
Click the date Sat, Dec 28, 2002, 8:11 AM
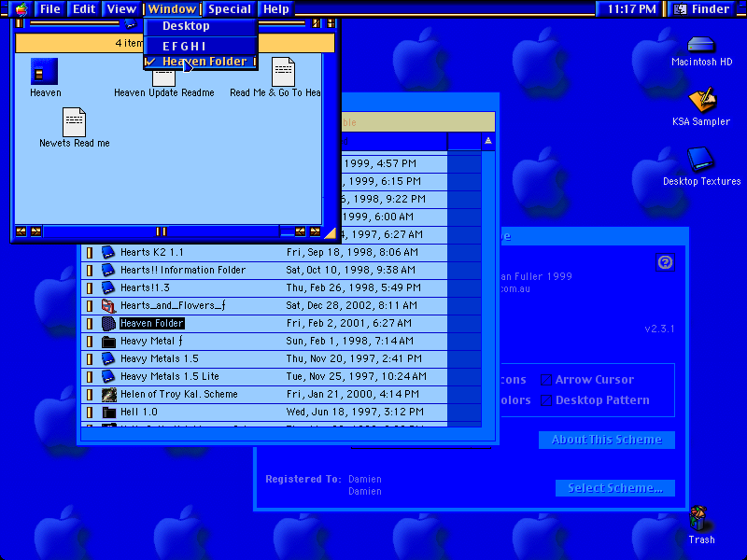(x=352, y=306)
